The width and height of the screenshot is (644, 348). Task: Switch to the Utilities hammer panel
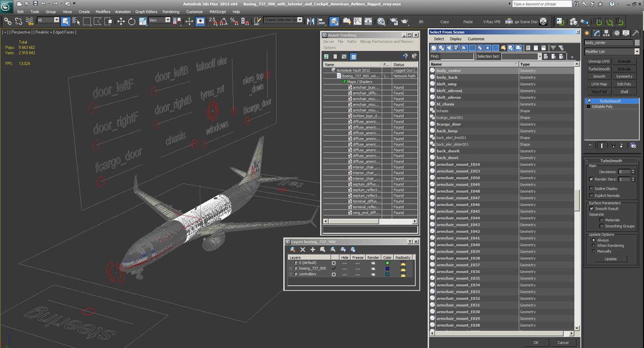[635, 33]
